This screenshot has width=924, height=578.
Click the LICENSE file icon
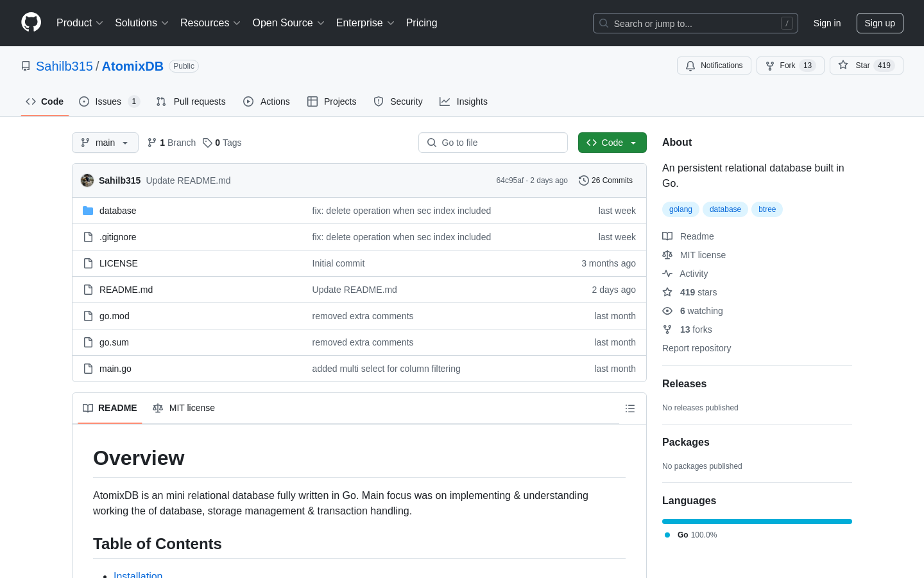pos(88,263)
